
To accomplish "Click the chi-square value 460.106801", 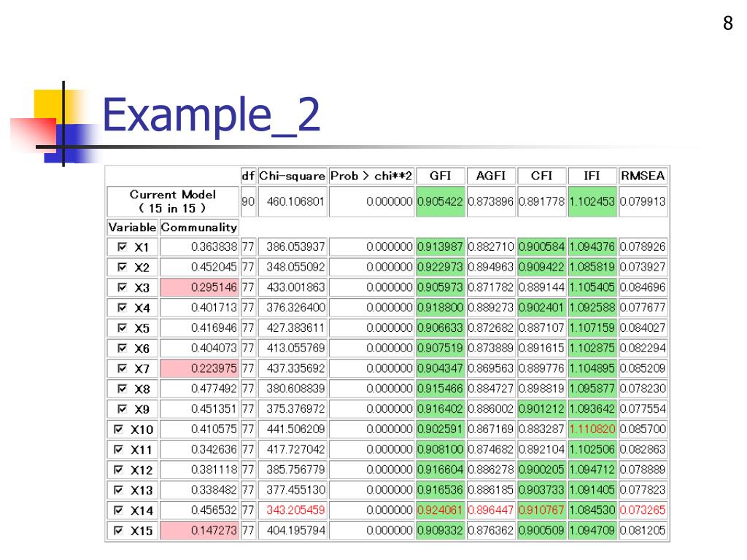I will click(x=292, y=201).
